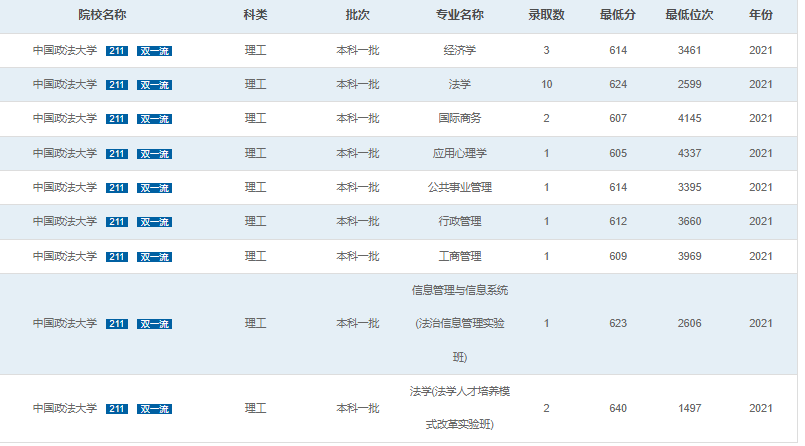
Task: Click the 211 badge in the 经济学 row
Action: pos(117,51)
